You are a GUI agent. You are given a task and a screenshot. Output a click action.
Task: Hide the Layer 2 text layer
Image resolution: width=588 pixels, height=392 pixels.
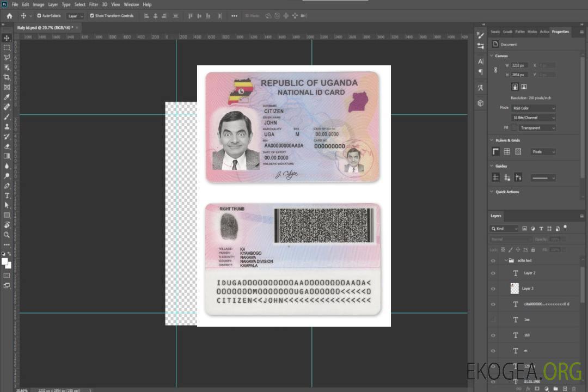click(x=493, y=273)
